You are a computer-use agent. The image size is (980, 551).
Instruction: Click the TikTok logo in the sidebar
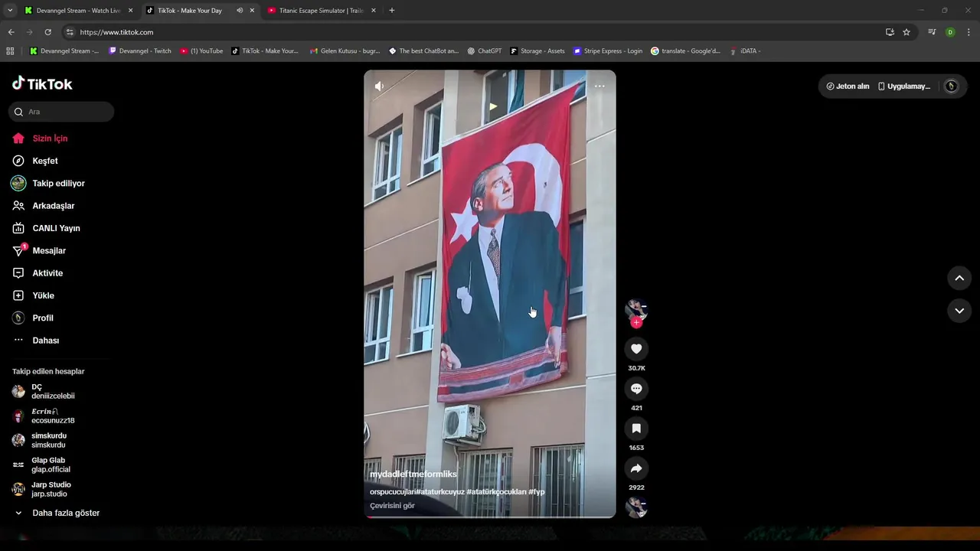(43, 83)
